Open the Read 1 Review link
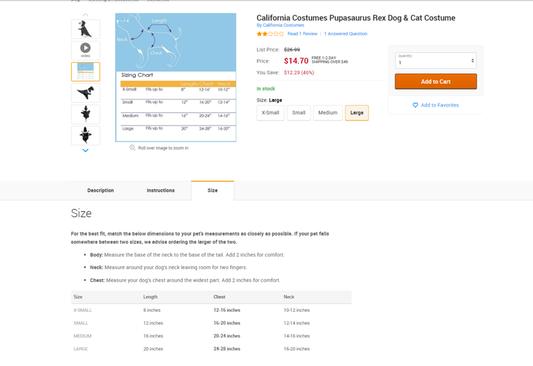The height and width of the screenshot is (366, 533). point(302,34)
